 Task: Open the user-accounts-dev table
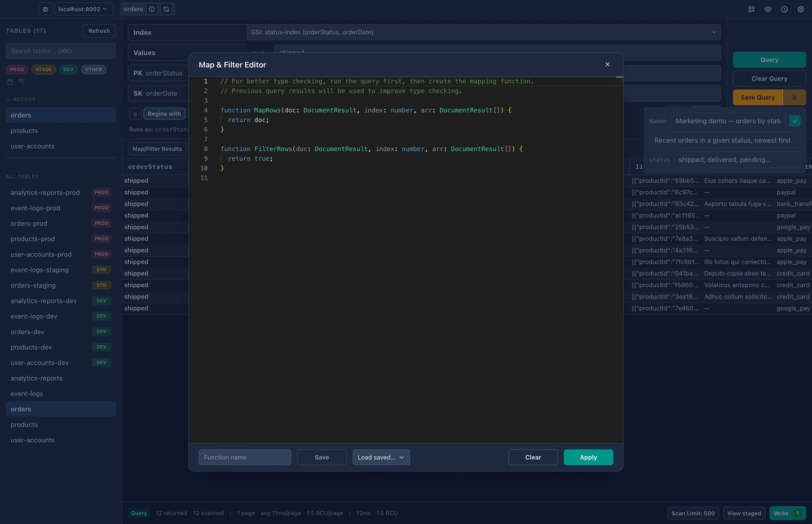point(61,363)
